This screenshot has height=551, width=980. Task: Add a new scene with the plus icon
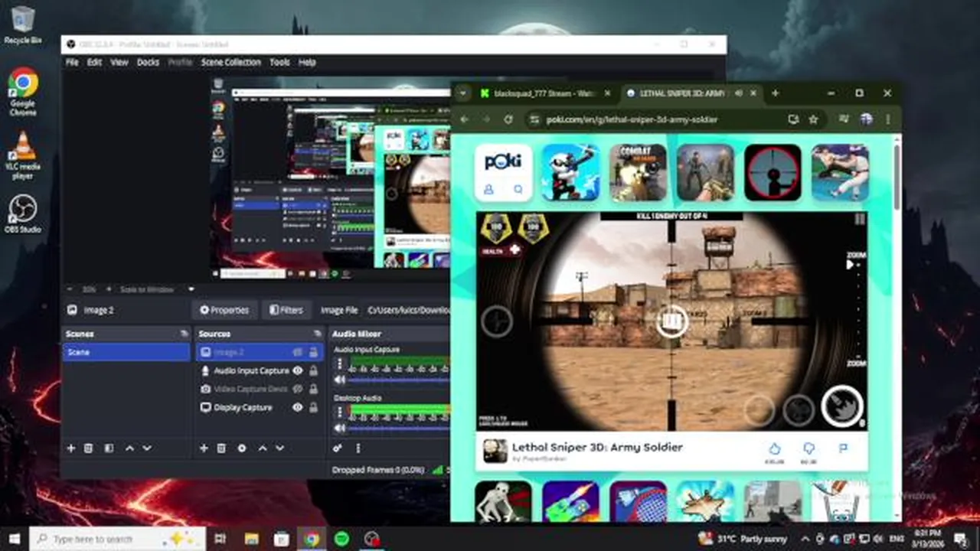[x=70, y=448]
